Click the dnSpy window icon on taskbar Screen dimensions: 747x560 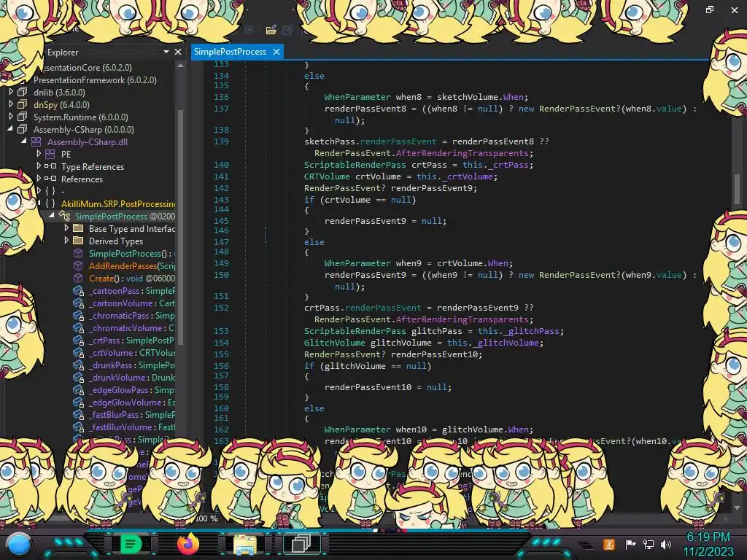pyautogui.click(x=301, y=544)
